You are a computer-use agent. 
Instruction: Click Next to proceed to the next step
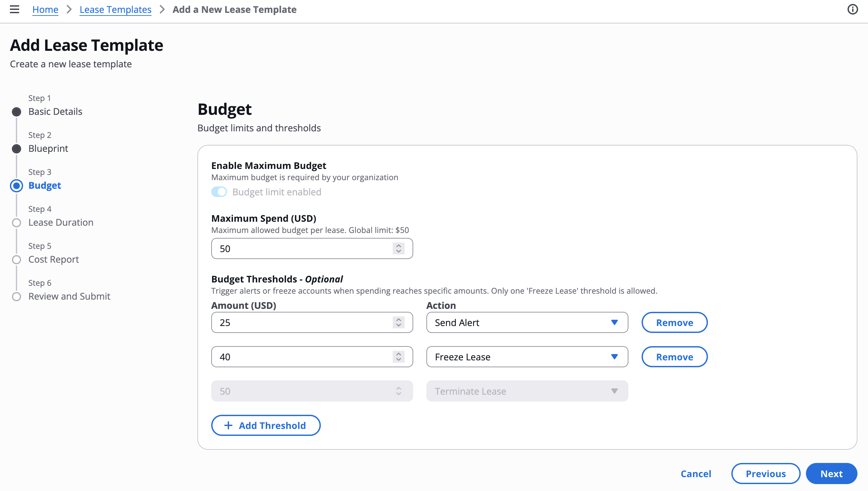click(831, 474)
